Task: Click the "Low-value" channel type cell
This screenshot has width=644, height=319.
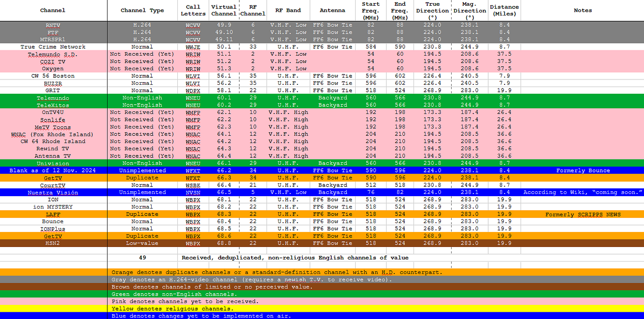Action: pyautogui.click(x=142, y=243)
